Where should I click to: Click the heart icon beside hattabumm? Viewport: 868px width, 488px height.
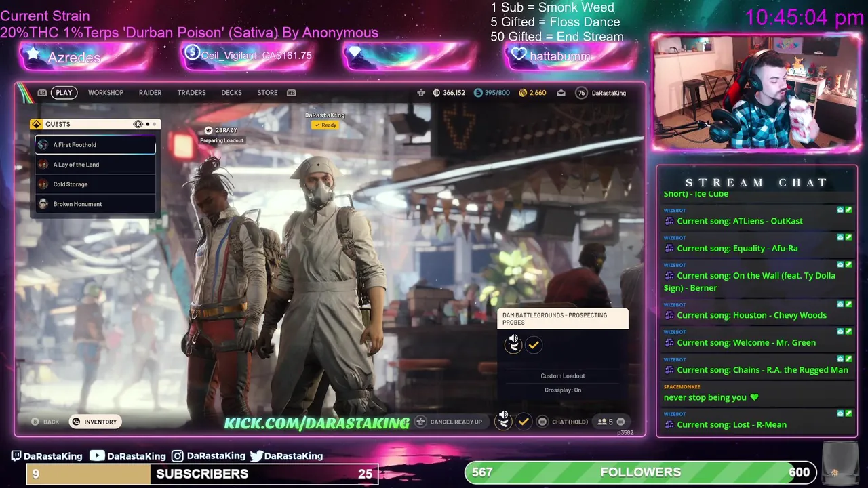coord(519,54)
